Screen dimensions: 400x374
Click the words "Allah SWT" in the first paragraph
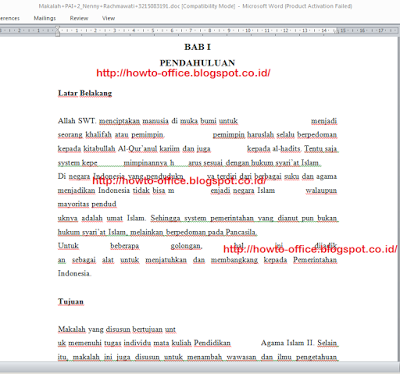point(77,121)
